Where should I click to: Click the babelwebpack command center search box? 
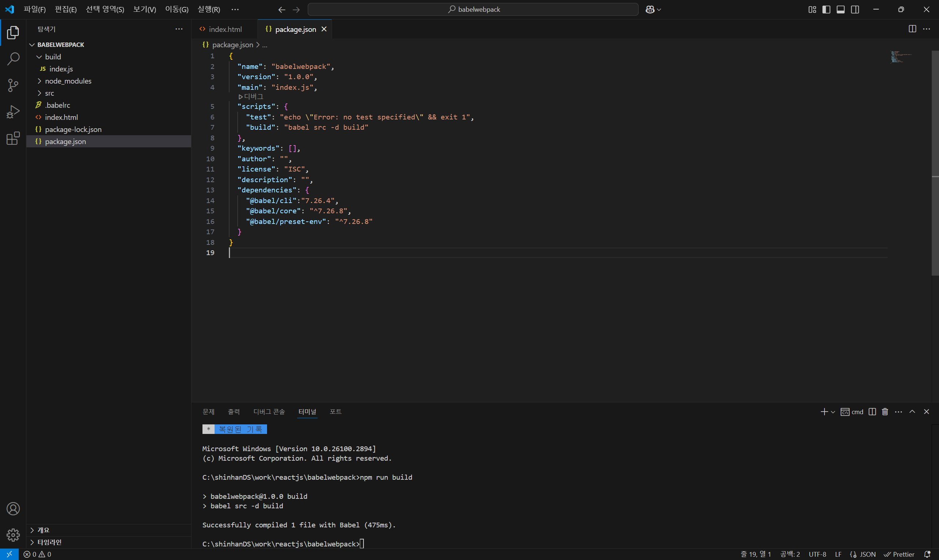(x=473, y=10)
